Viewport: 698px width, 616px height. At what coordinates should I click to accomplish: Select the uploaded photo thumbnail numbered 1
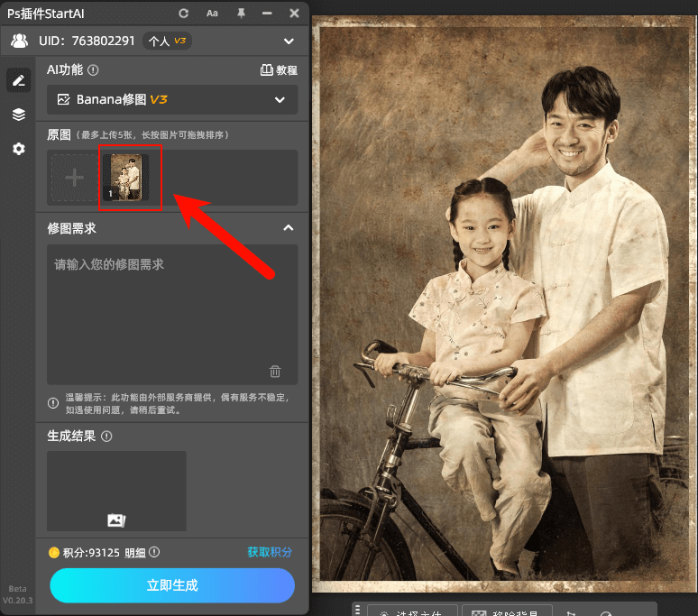[125, 177]
